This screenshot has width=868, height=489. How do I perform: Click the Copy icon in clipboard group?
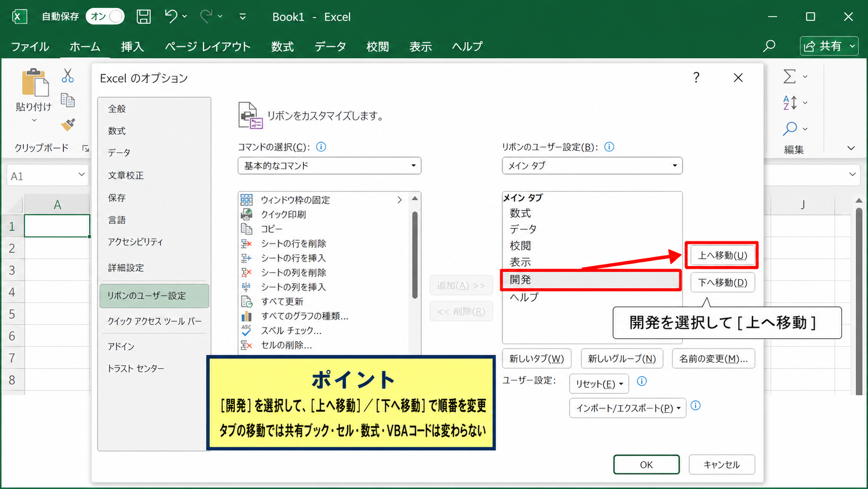point(67,100)
